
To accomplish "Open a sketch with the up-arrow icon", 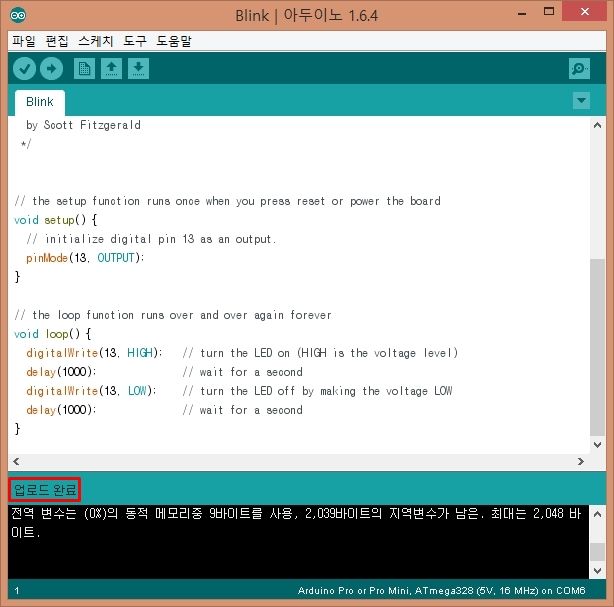I will 111,69.
